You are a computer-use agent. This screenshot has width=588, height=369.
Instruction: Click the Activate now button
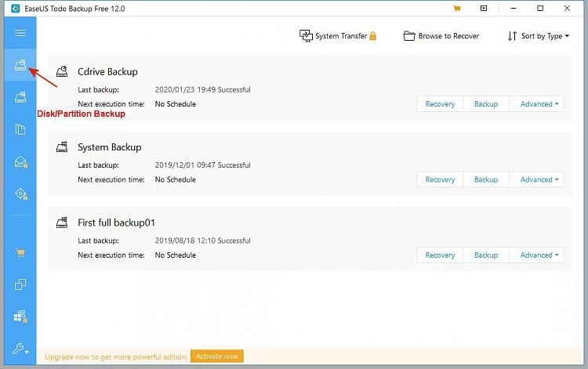click(216, 356)
